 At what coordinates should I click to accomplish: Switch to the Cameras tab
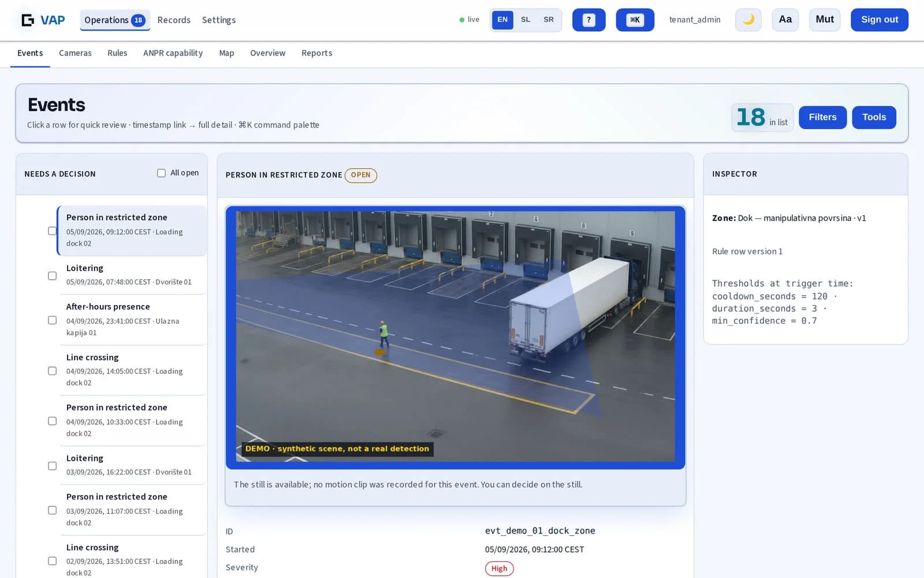point(75,53)
